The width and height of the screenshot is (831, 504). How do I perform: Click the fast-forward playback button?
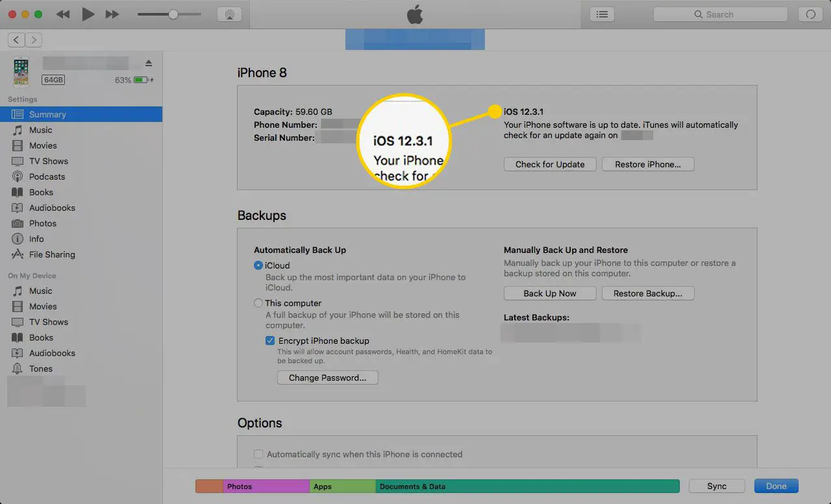click(x=112, y=14)
